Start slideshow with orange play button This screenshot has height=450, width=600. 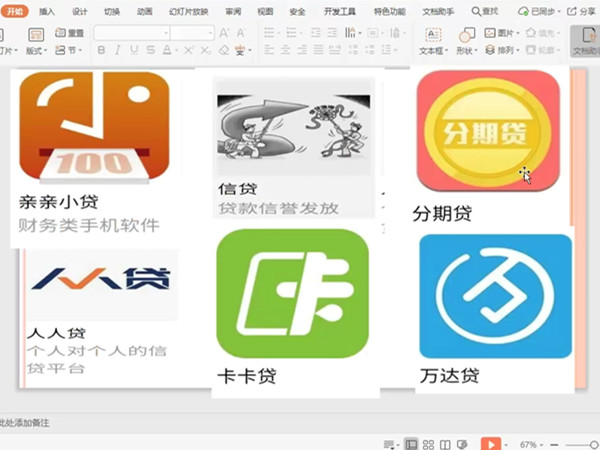(491, 444)
